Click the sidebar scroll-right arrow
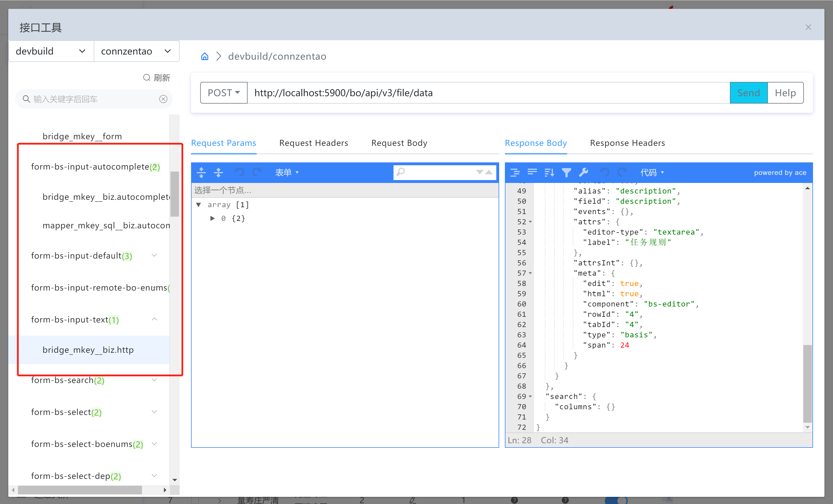The image size is (833, 504). pyautogui.click(x=165, y=490)
